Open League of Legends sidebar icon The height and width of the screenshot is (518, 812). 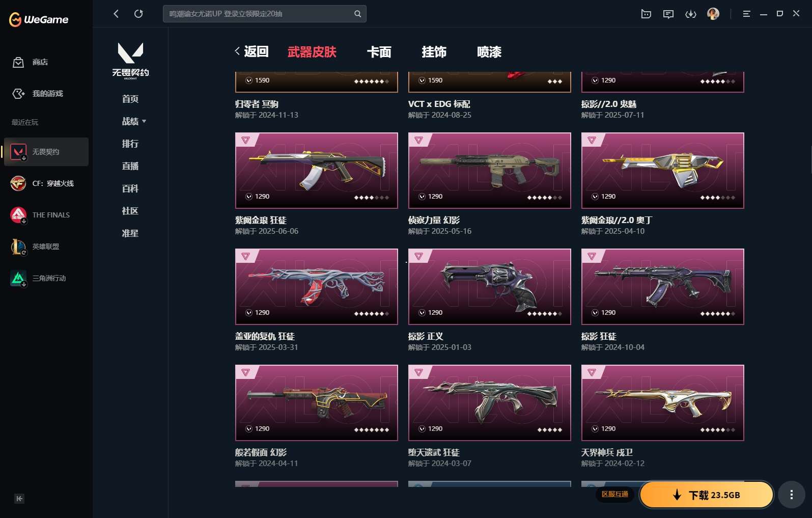(x=18, y=247)
